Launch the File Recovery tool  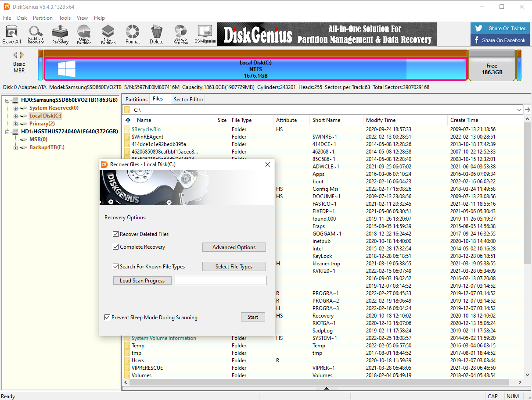pos(60,34)
